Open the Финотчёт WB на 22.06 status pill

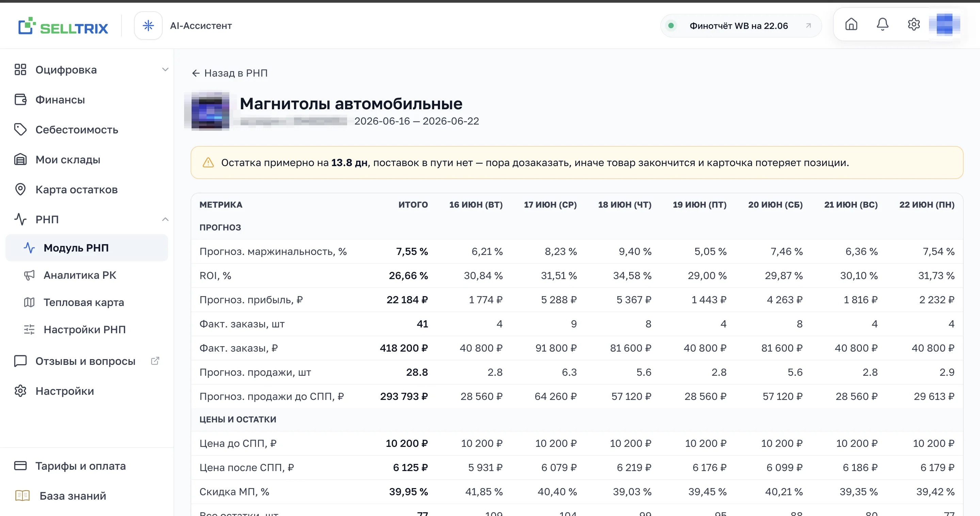(740, 26)
